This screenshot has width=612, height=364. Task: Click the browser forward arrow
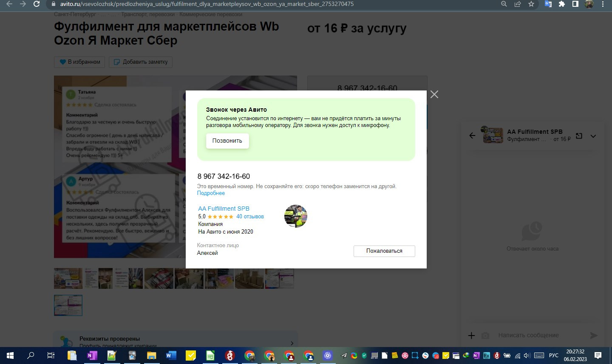(x=23, y=4)
